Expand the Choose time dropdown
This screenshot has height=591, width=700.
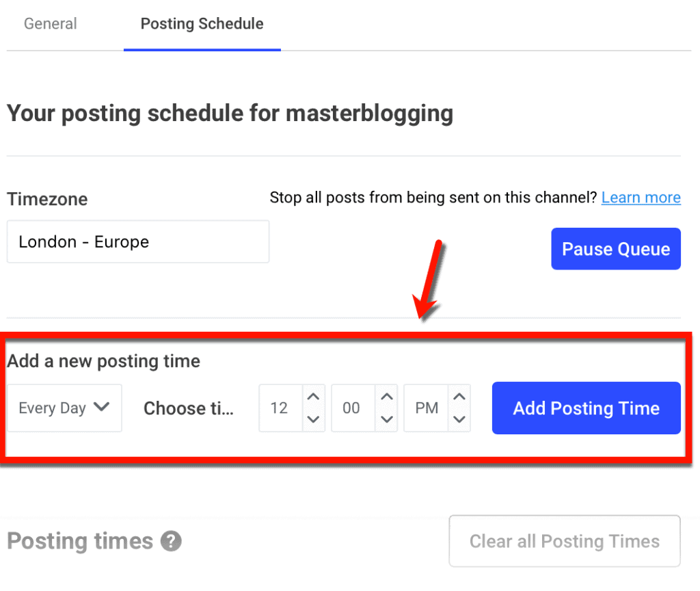click(x=189, y=408)
